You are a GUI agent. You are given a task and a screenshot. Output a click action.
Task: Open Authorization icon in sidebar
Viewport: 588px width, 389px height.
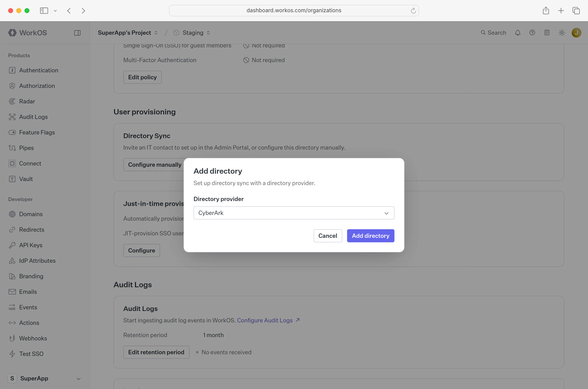[12, 86]
